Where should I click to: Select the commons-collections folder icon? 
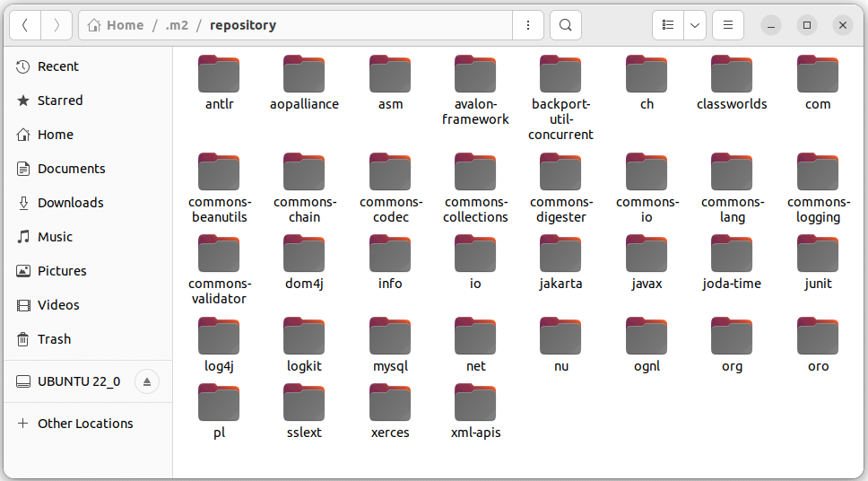pos(475,171)
